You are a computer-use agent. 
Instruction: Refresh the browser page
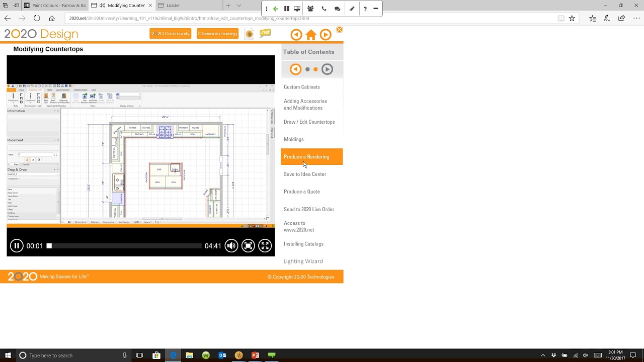(37, 18)
